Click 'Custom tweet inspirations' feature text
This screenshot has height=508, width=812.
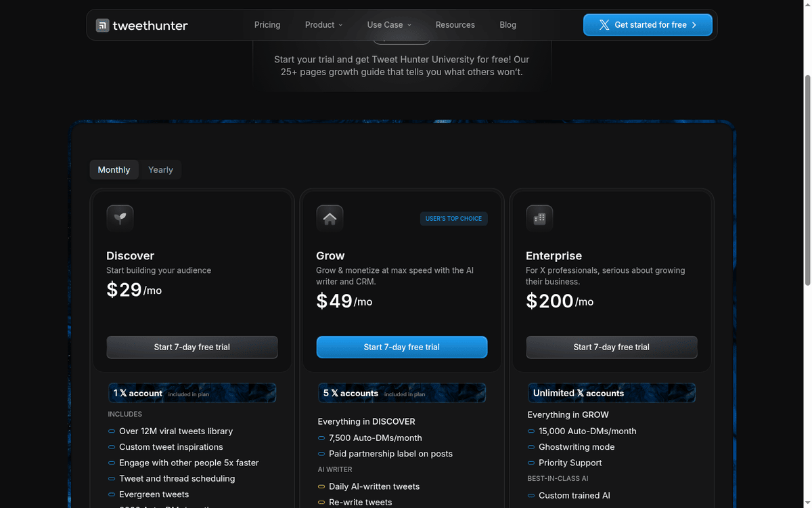click(x=171, y=447)
